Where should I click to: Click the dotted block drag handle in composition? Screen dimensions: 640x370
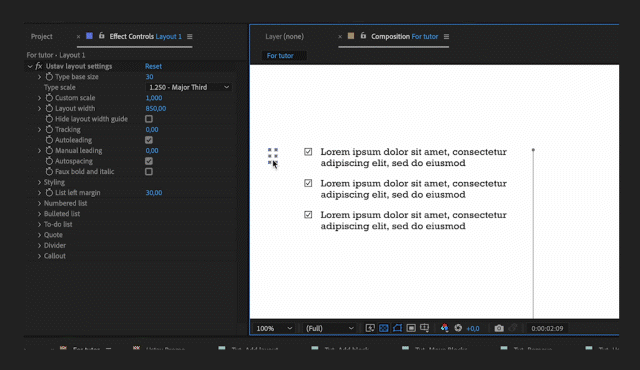pyautogui.click(x=273, y=156)
